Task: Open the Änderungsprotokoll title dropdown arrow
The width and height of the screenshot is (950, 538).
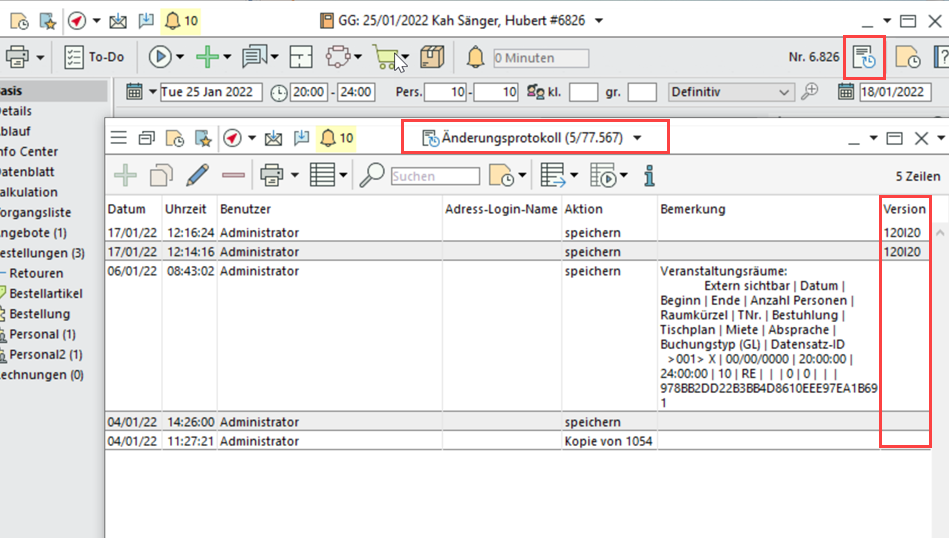Action: 637,138
